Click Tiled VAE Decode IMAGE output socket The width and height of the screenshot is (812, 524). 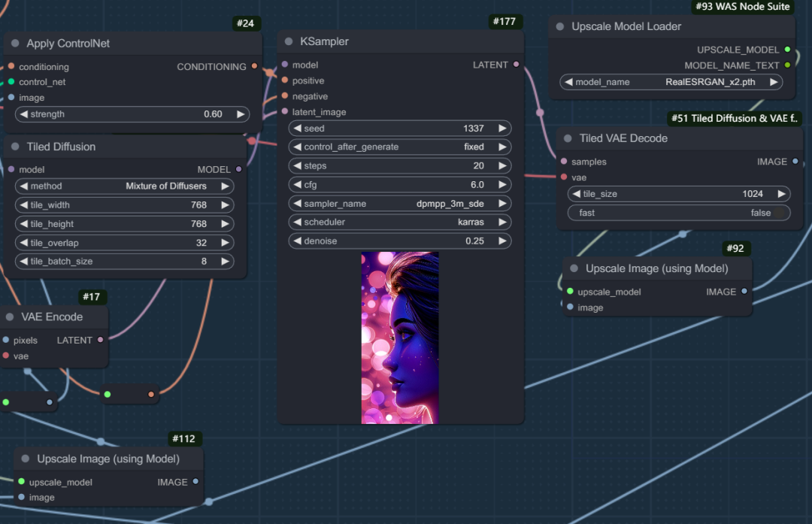coord(795,161)
